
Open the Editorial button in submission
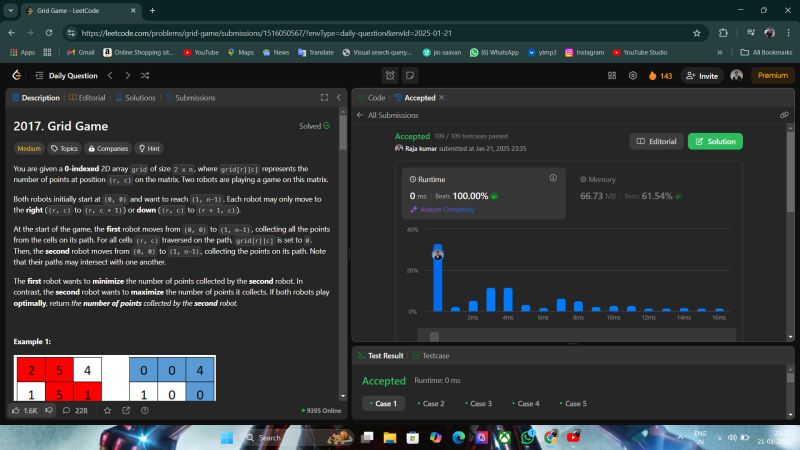[656, 141]
